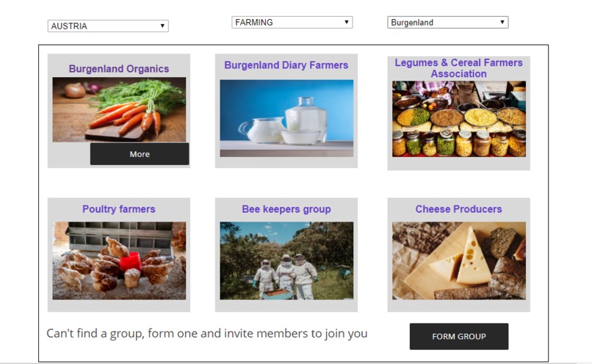Open Legumes & Cereal Farmers Association title
Image resolution: width=592 pixels, height=364 pixels.
click(459, 68)
